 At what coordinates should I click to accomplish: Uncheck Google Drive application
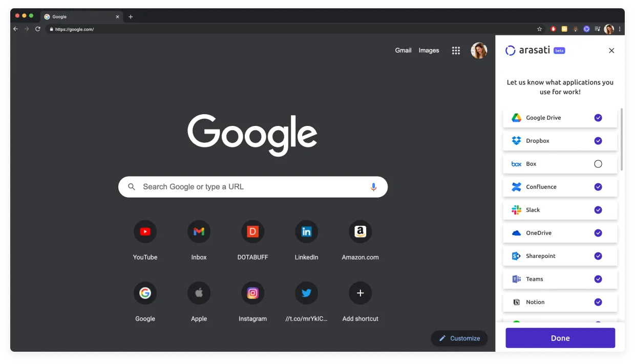point(598,118)
